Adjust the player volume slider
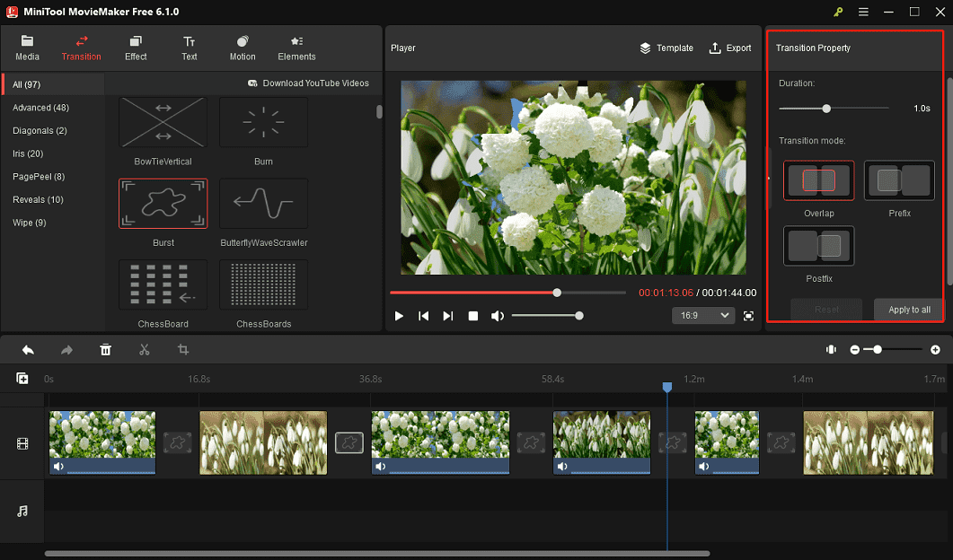The image size is (953, 560). tap(546, 316)
